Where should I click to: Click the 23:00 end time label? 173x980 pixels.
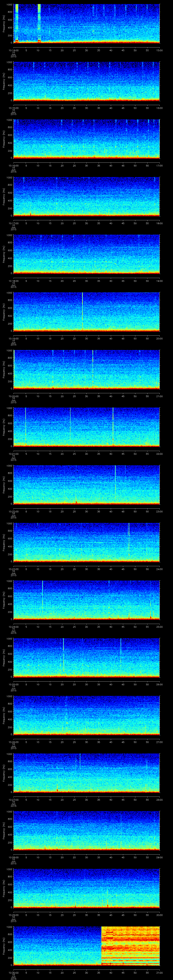pyautogui.click(x=159, y=511)
